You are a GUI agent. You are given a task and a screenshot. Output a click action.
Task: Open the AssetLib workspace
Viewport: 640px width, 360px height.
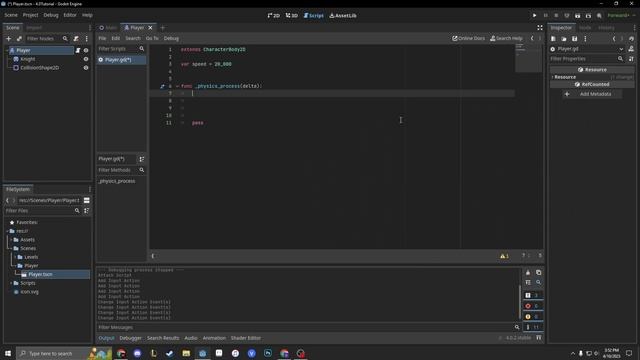pos(343,16)
